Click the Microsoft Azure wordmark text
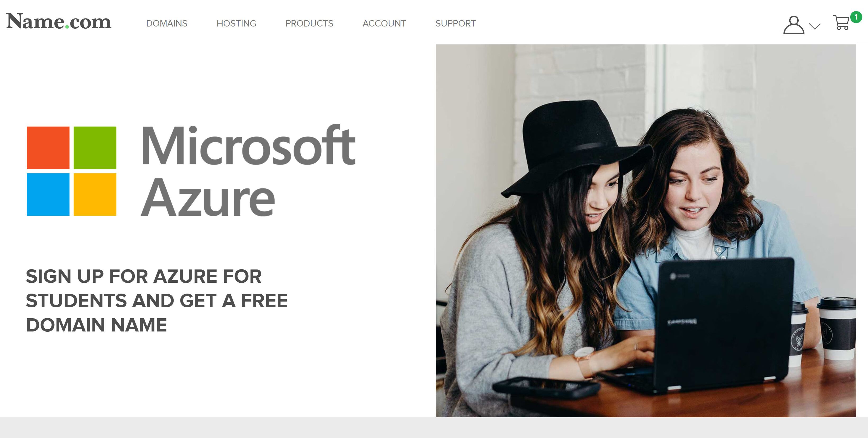This screenshot has width=868, height=438. pyautogui.click(x=248, y=170)
